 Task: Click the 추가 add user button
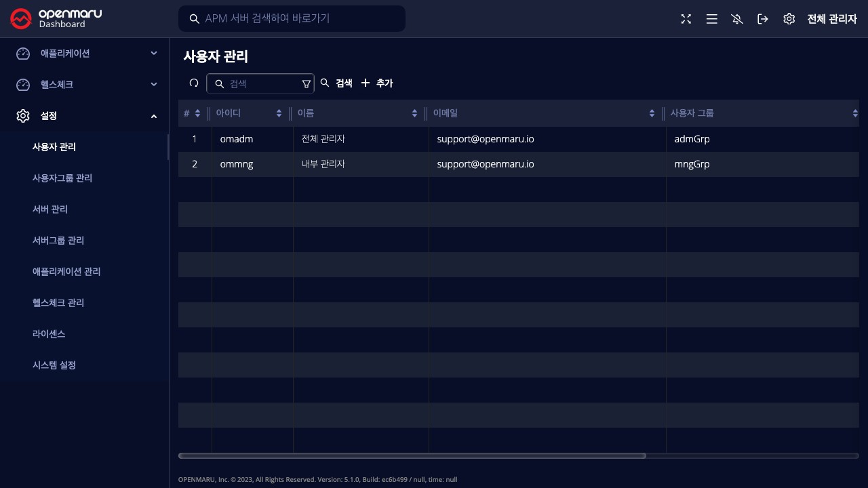(x=377, y=83)
